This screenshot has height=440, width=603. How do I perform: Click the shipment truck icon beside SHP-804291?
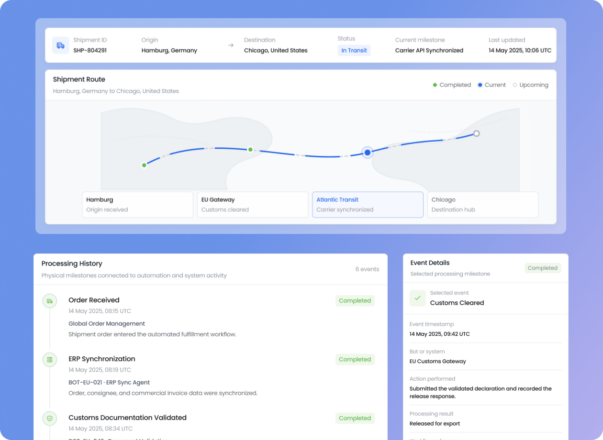coord(60,45)
